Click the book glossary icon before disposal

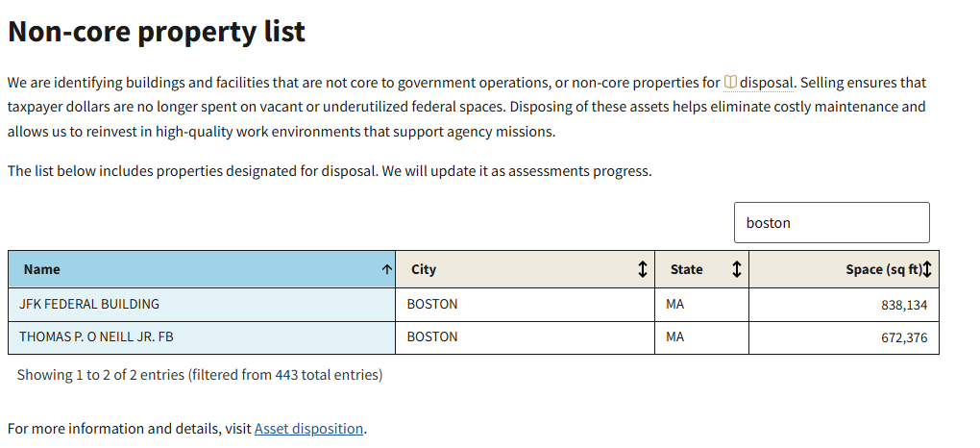(730, 83)
